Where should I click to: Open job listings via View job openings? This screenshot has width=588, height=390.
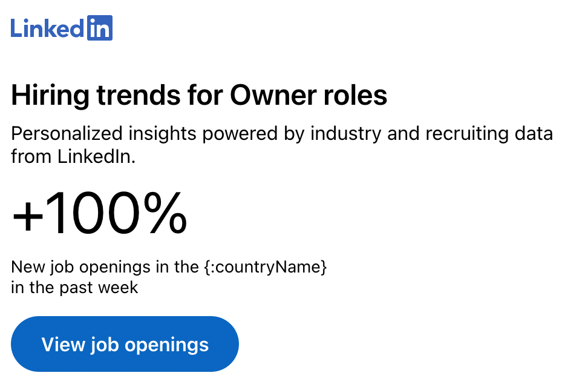click(125, 344)
